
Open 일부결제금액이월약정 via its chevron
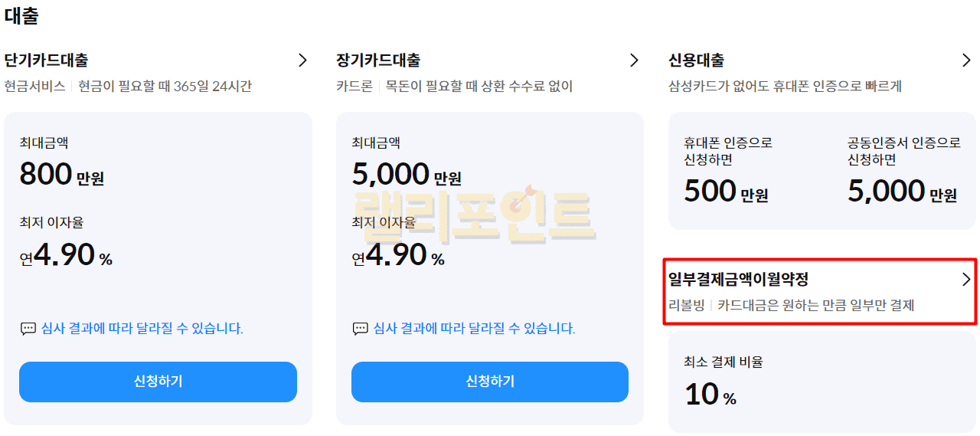pos(966,280)
